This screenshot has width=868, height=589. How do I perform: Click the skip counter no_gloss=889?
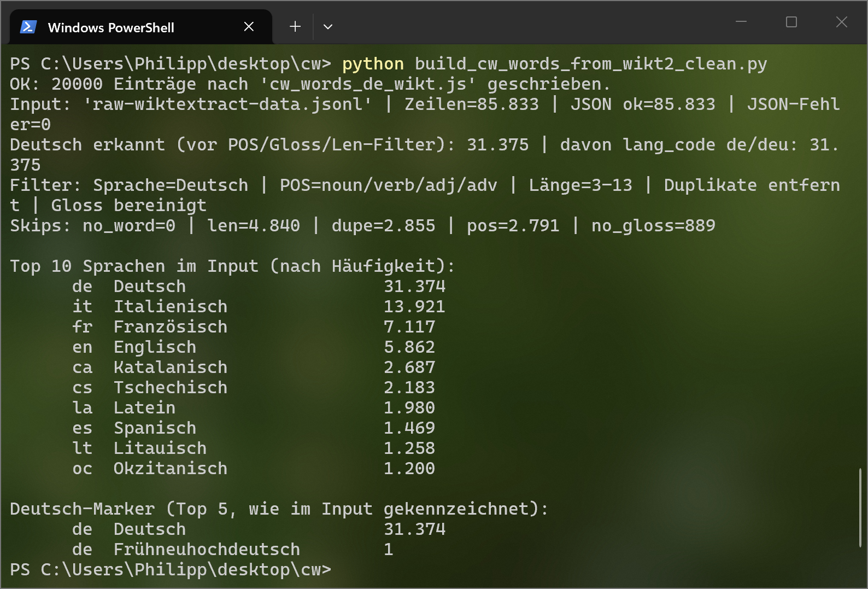point(653,226)
